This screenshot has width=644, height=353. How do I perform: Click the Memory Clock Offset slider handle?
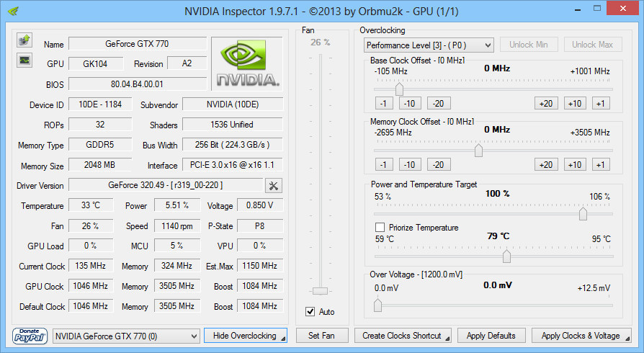(x=478, y=151)
